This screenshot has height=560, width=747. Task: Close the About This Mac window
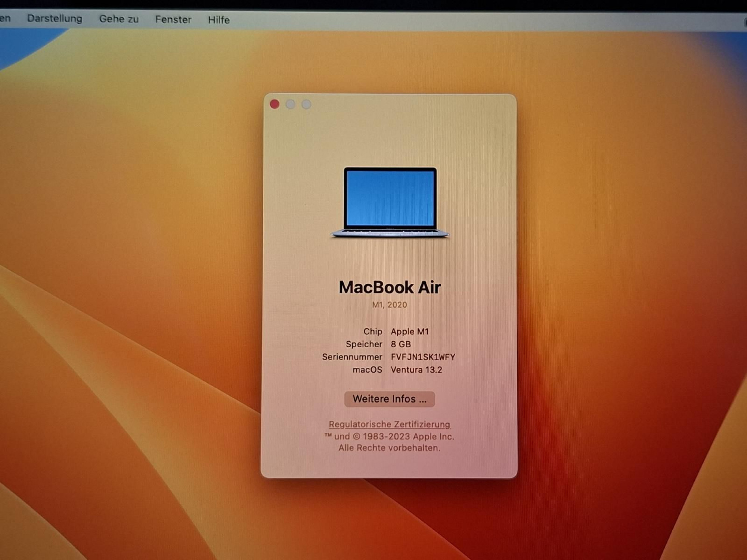[275, 104]
